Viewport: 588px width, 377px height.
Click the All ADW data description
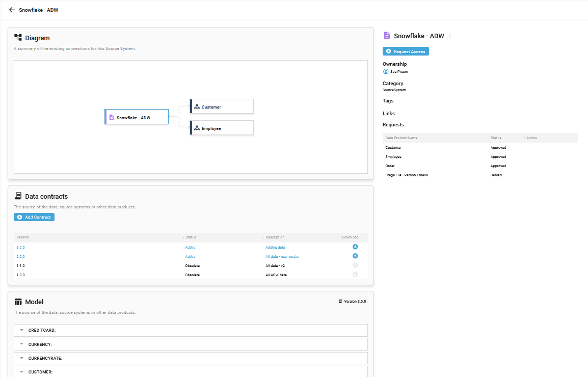[x=276, y=275]
